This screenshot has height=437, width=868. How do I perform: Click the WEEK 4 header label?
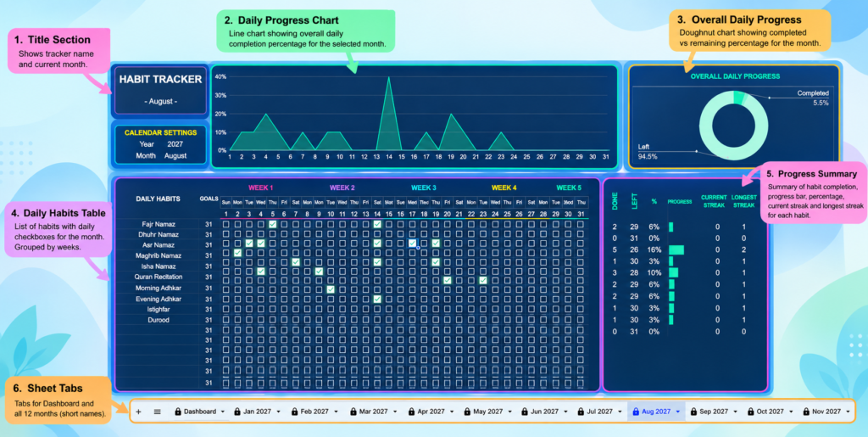point(504,188)
